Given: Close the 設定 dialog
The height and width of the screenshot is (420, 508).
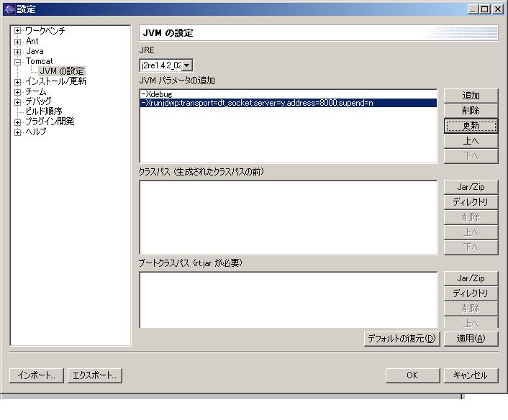Looking at the screenshot, I should (x=498, y=9).
